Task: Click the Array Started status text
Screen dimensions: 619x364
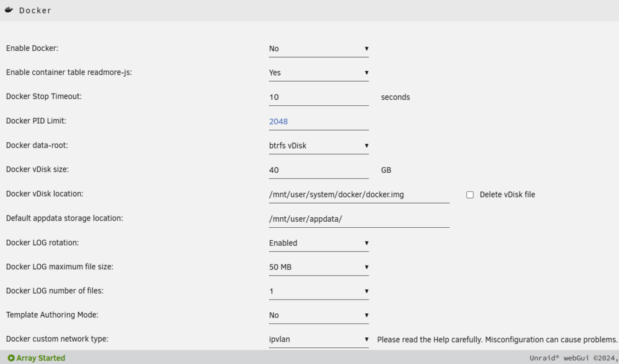Action: coord(41,358)
